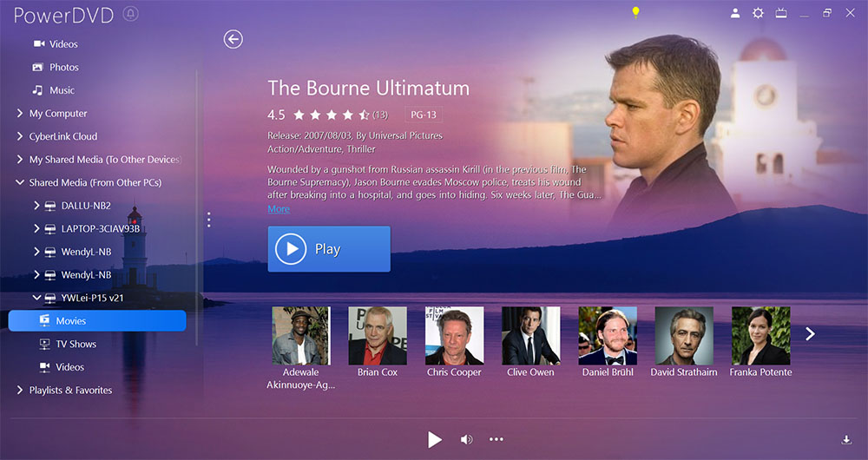The image size is (868, 460).
Task: Open Music library entry
Action: 62,90
